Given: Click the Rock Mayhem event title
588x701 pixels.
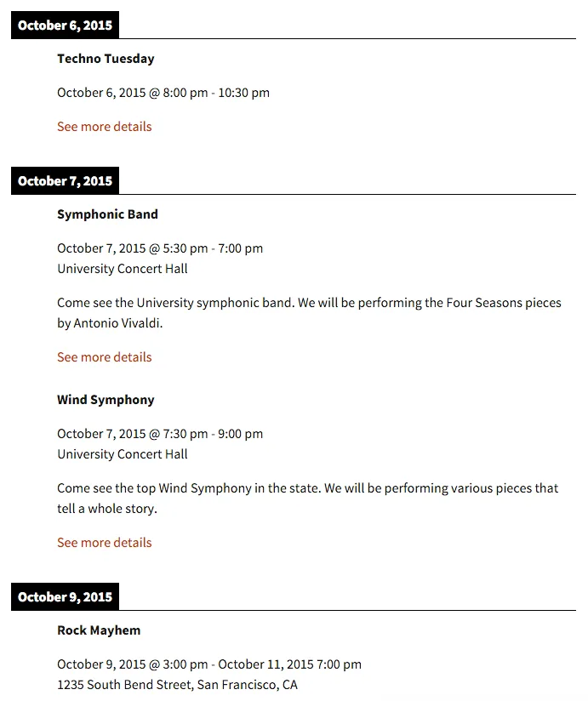Looking at the screenshot, I should click(99, 630).
